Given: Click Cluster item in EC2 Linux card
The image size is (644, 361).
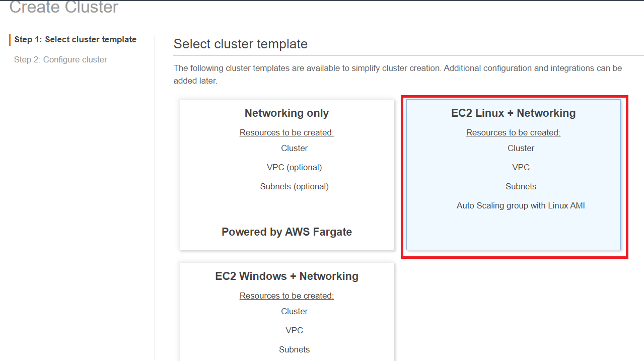Looking at the screenshot, I should (521, 148).
